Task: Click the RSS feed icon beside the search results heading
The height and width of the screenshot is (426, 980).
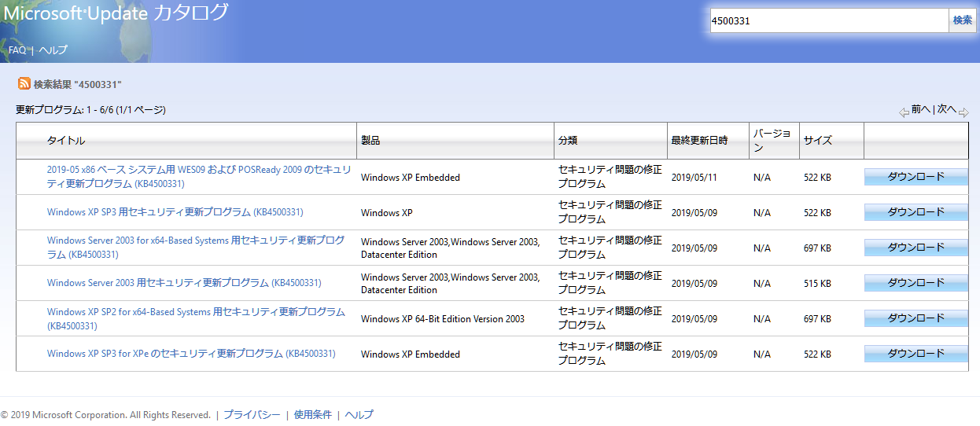Action: [x=24, y=83]
